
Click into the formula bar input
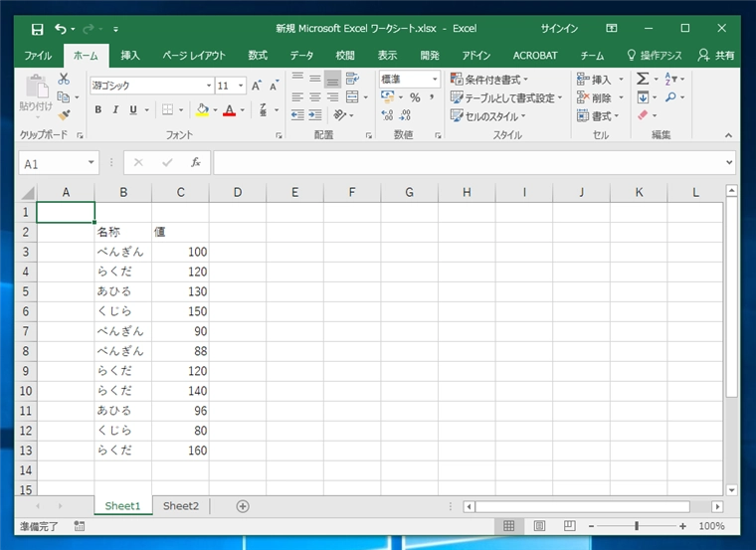tap(469, 162)
